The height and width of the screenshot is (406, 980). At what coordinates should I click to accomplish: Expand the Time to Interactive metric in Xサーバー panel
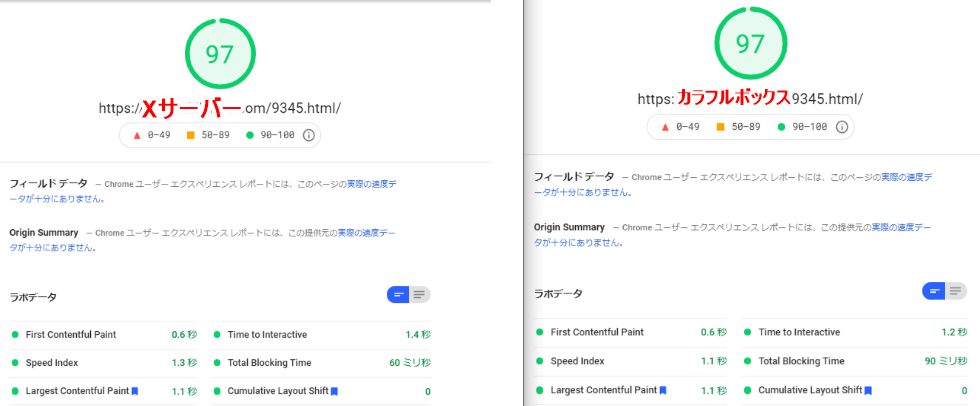click(267, 335)
